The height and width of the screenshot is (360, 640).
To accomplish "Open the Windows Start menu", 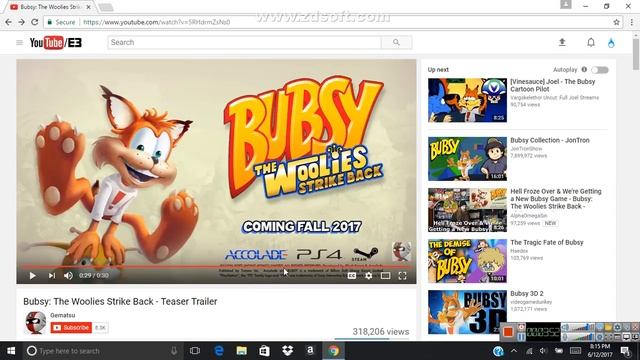I will tap(11, 351).
